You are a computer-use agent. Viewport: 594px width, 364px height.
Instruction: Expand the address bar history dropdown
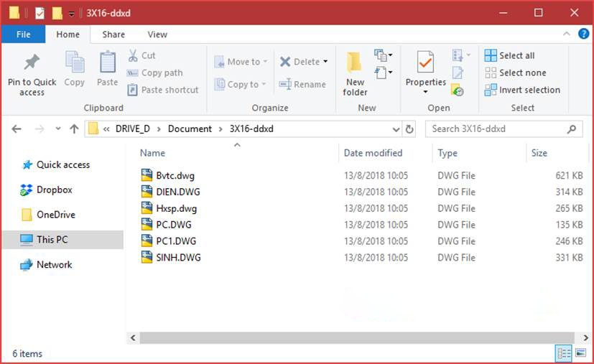[396, 129]
